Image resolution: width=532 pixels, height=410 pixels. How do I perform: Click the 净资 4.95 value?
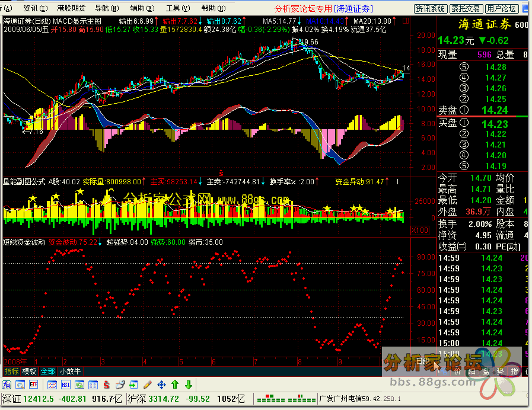pyautogui.click(x=483, y=235)
